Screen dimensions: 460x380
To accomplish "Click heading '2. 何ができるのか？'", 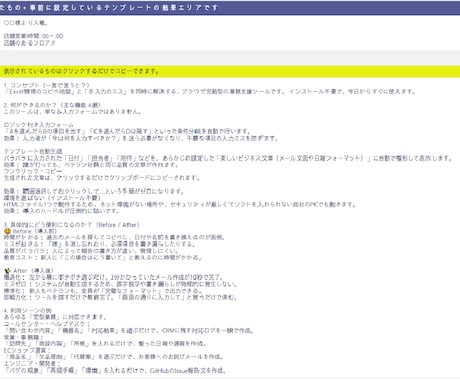I will 52,105.
